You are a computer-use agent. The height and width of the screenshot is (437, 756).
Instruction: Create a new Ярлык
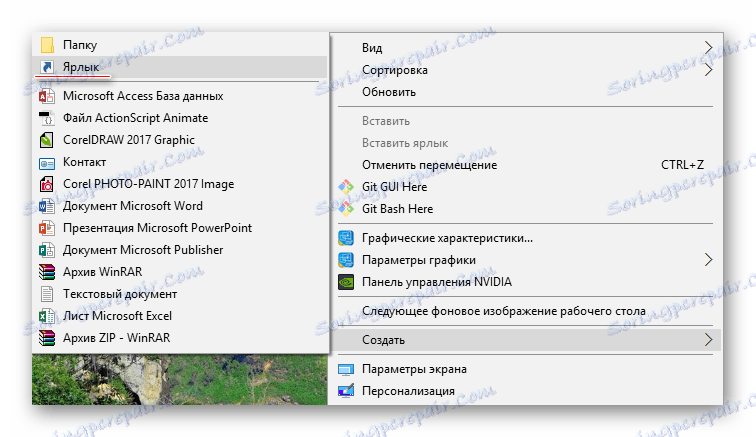point(180,67)
